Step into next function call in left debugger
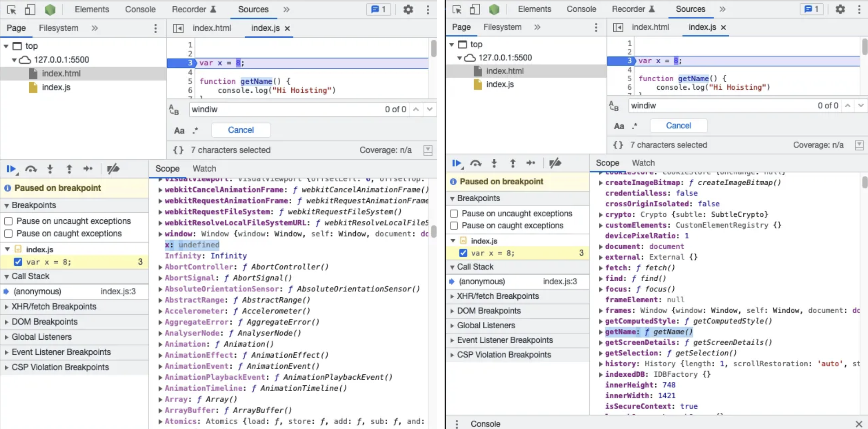 coord(50,169)
